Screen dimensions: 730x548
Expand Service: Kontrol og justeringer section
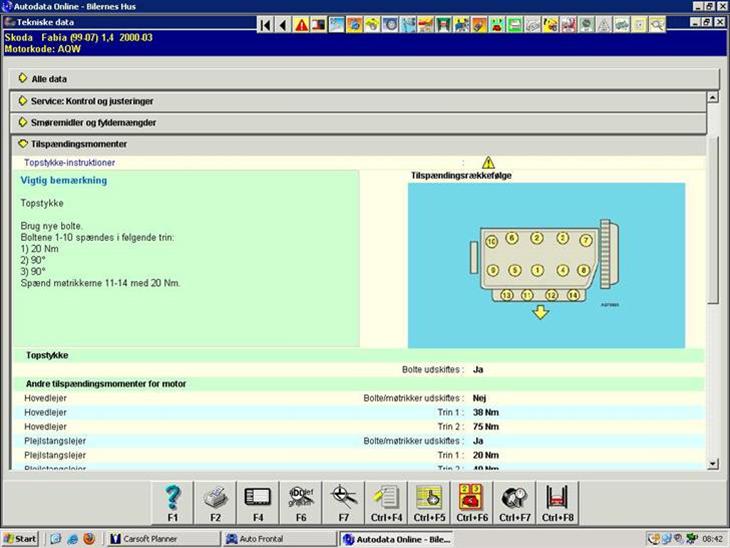tap(91, 101)
